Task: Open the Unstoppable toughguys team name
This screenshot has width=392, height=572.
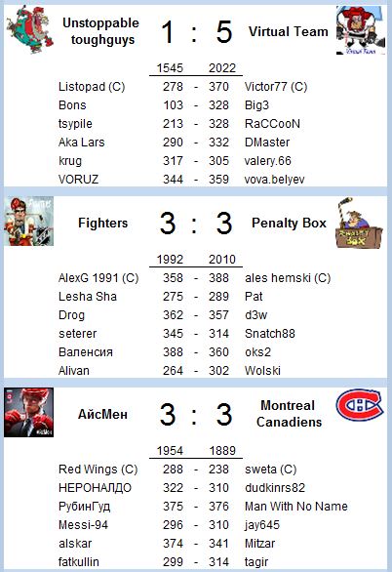Action: [100, 31]
